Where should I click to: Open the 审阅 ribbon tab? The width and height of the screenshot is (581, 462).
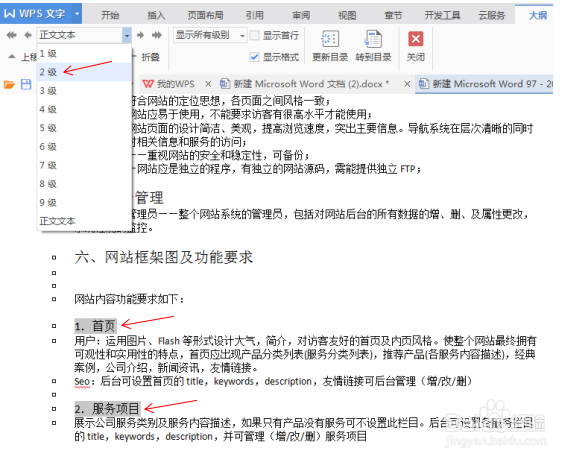[x=301, y=15]
